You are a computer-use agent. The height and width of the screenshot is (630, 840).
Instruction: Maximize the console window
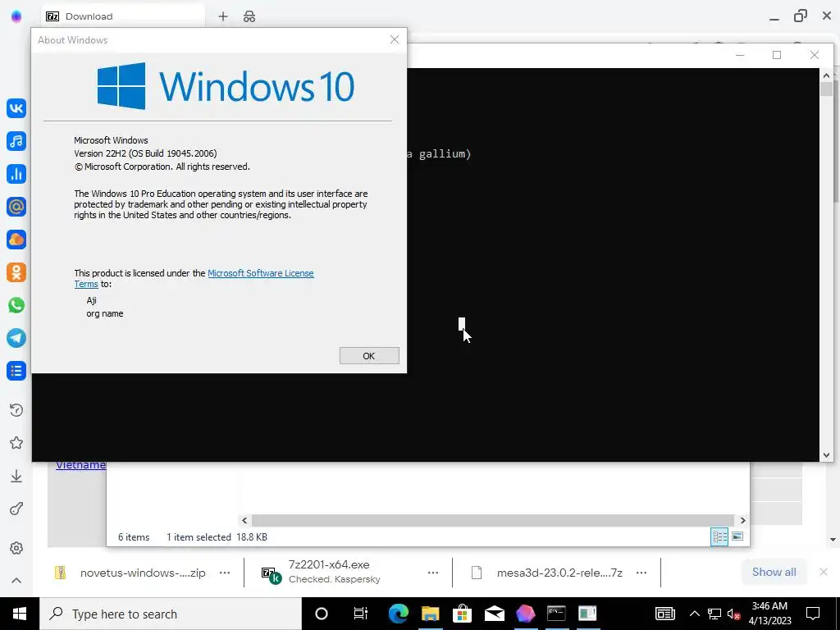tap(777, 55)
